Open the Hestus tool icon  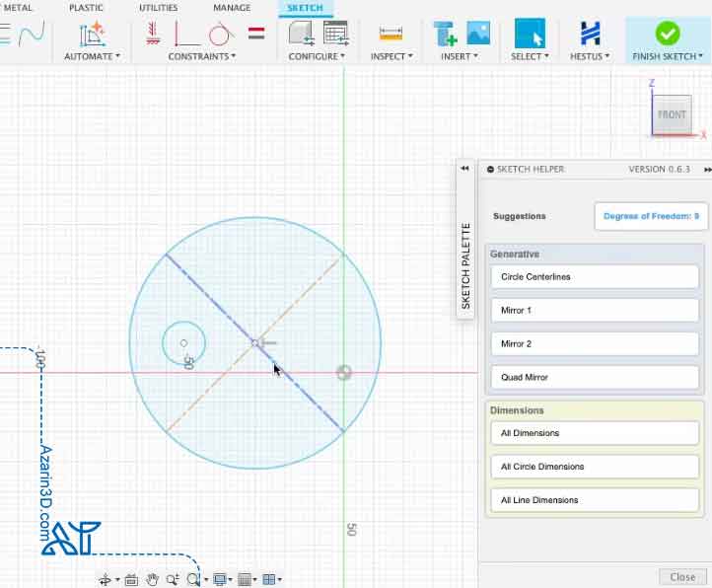590,34
